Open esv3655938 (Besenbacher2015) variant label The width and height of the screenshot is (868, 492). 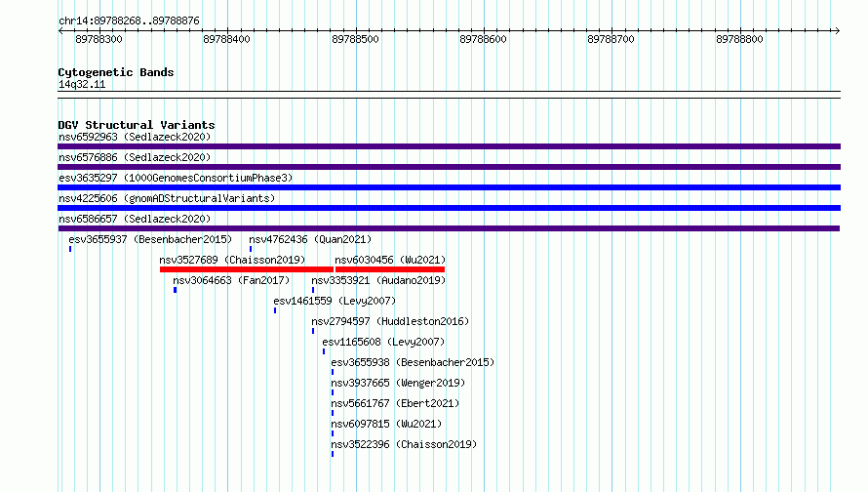point(413,362)
